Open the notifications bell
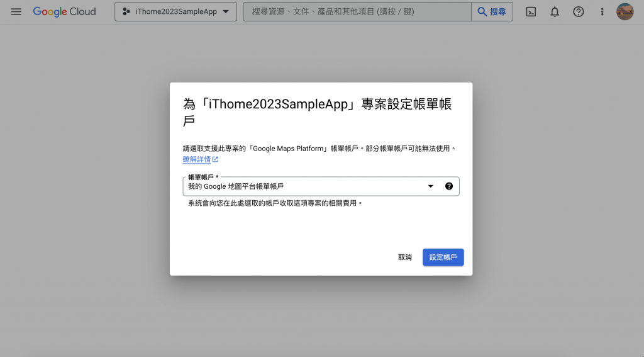The width and height of the screenshot is (644, 357). [555, 11]
